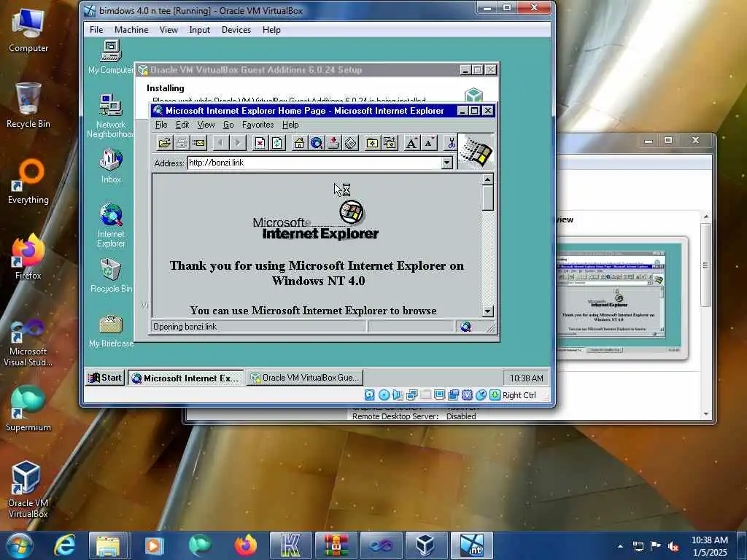Screen dimensions: 747x560
Task: Increase font size with large A icon
Action: pyautogui.click(x=411, y=143)
